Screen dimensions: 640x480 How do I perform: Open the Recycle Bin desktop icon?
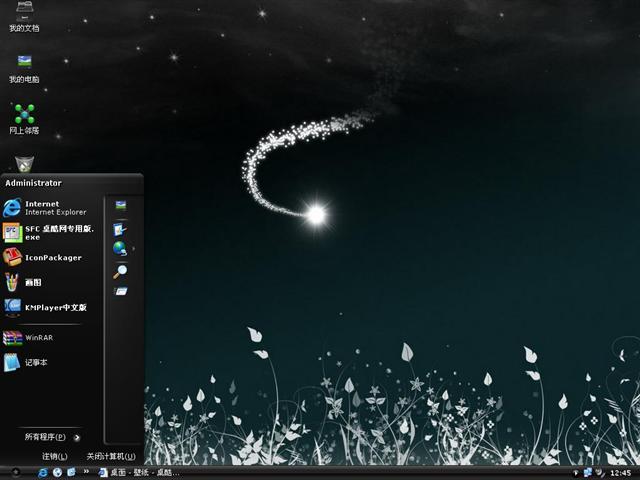(x=24, y=163)
